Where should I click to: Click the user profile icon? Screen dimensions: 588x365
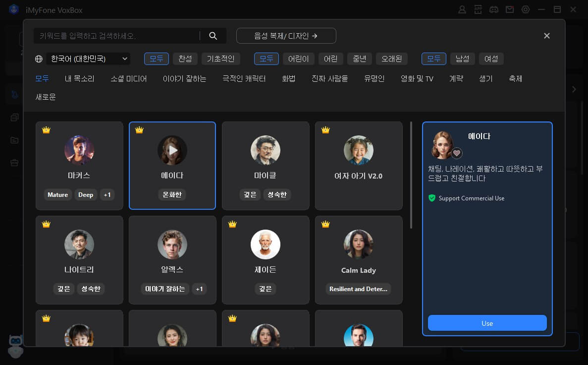coord(462,9)
